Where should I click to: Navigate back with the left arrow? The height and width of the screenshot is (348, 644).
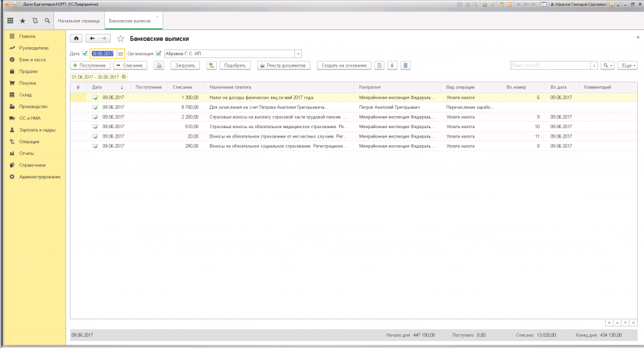click(x=92, y=38)
